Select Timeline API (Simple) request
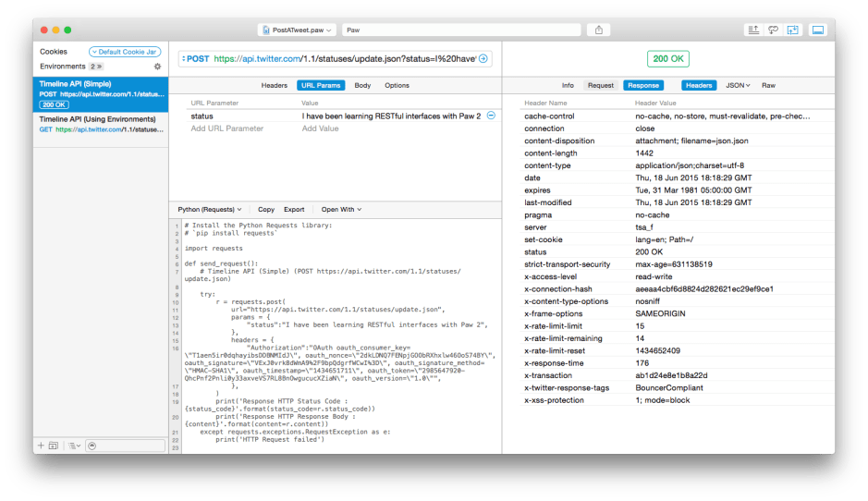This screenshot has width=868, height=501. click(101, 94)
